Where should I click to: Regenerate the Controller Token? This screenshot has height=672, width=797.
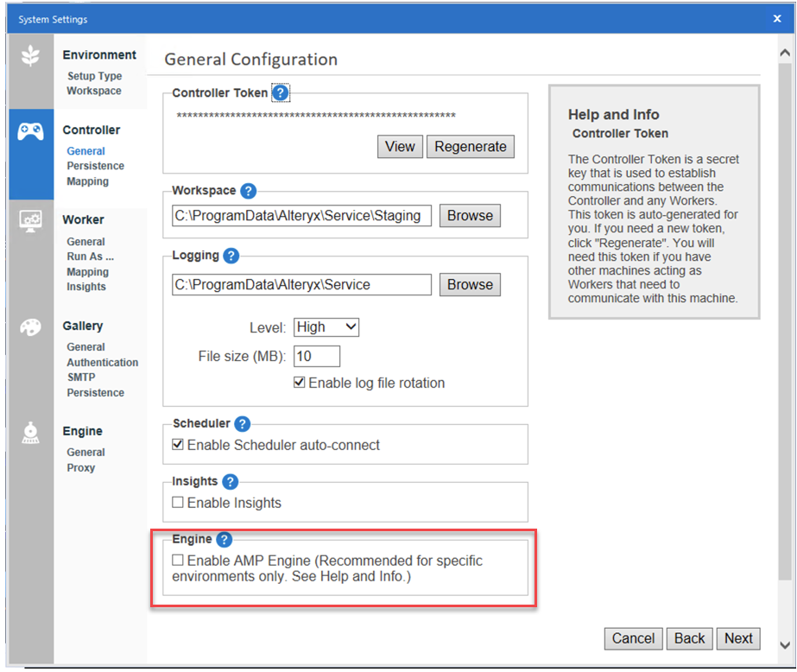point(470,146)
